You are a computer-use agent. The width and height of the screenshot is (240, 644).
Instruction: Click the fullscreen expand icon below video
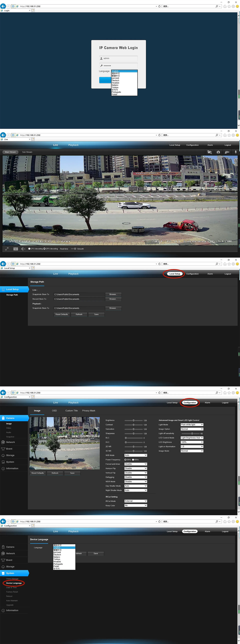(7, 249)
